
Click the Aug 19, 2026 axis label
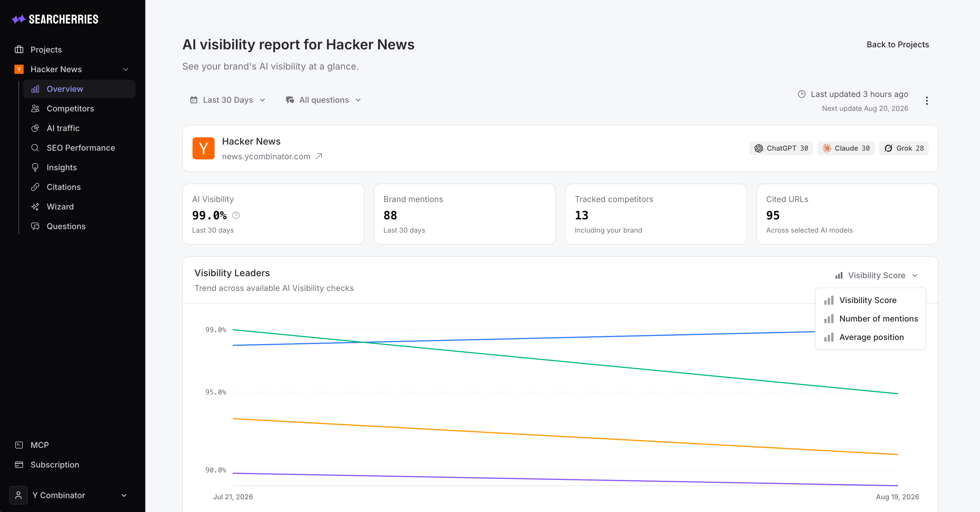[898, 497]
